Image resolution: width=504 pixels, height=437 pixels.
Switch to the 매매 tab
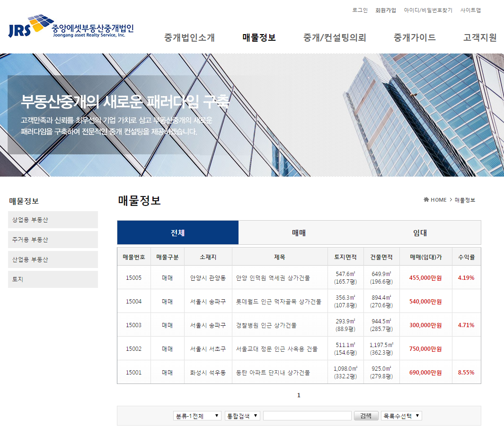point(299,233)
